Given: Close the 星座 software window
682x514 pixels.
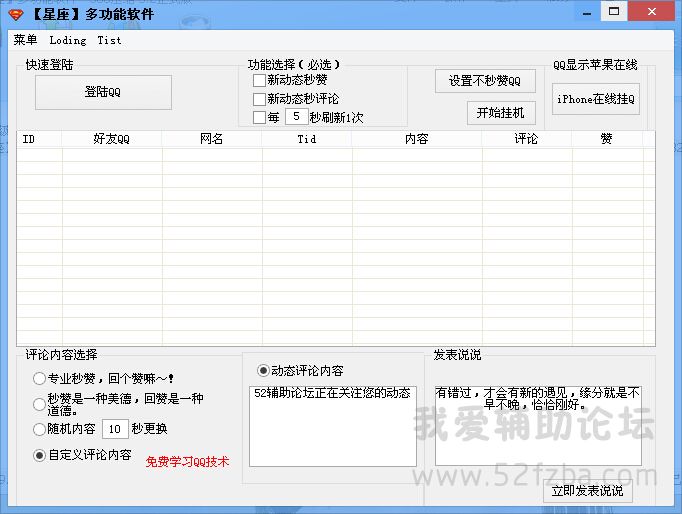Looking at the screenshot, I should coord(652,11).
